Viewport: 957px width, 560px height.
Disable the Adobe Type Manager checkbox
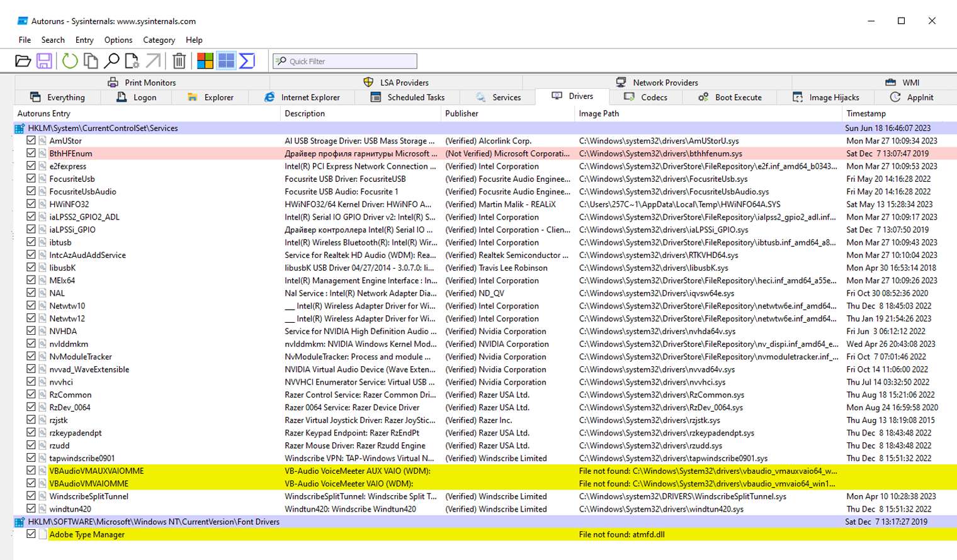31,534
